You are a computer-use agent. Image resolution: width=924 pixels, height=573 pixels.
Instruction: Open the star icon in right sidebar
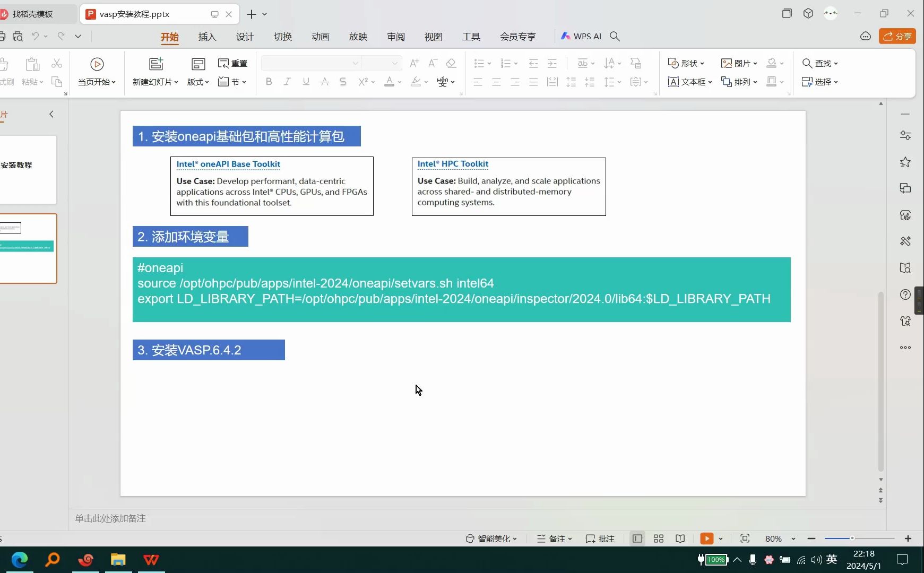[905, 162]
